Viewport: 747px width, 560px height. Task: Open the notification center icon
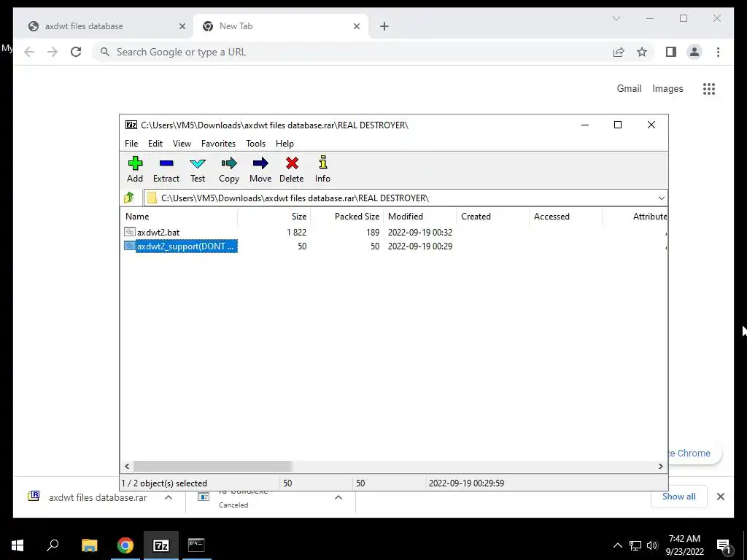(724, 547)
